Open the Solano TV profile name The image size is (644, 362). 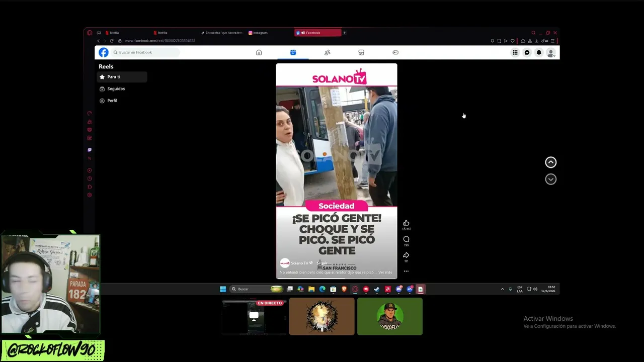click(x=300, y=263)
